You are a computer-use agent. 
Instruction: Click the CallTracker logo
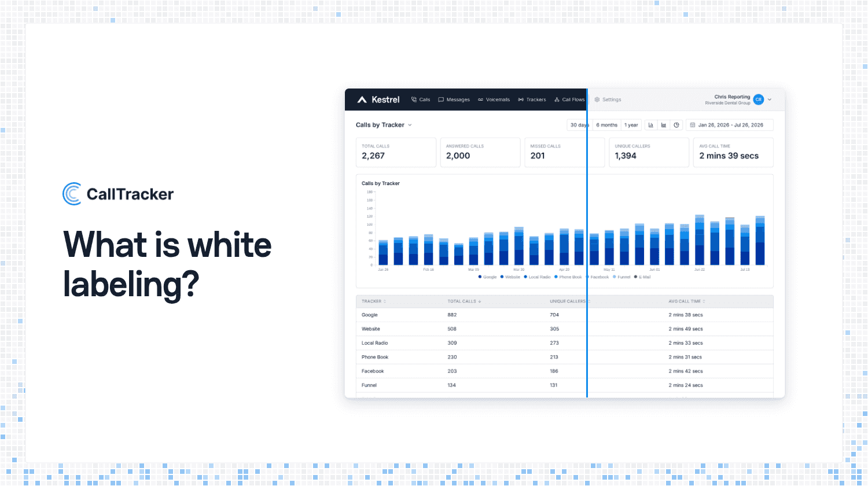[x=118, y=194]
